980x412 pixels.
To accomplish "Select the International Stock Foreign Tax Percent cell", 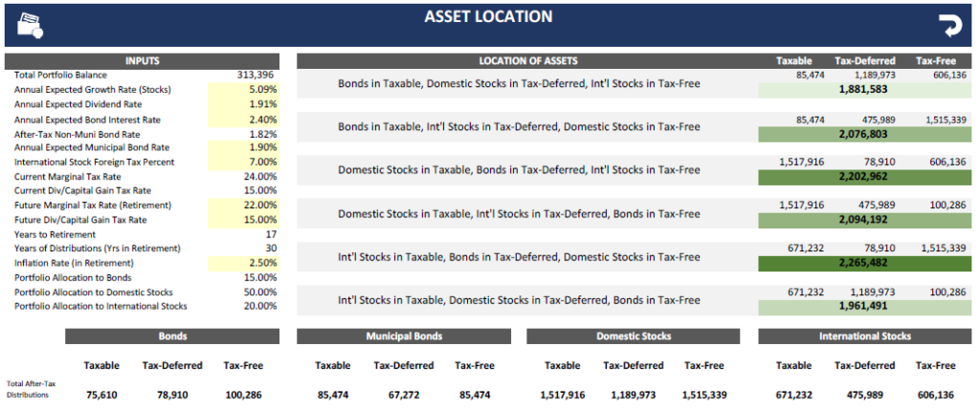I will 244,163.
